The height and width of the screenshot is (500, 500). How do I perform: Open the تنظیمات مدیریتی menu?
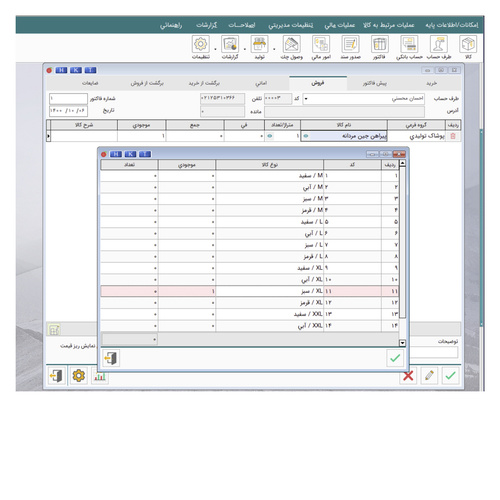point(291,25)
